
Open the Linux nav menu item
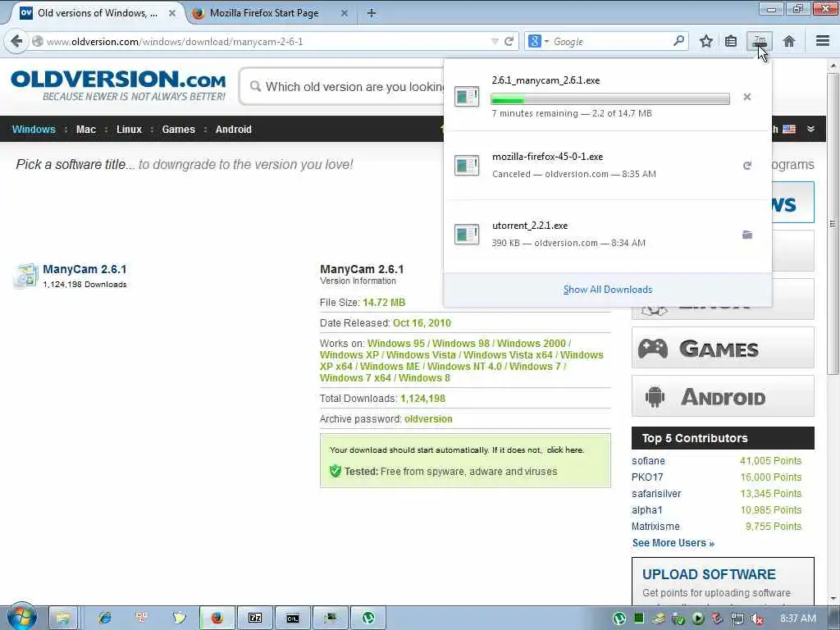pos(129,129)
